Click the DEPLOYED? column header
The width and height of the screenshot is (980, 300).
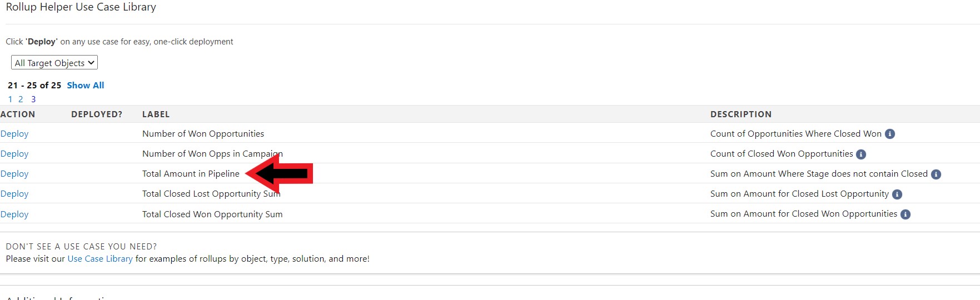pos(97,114)
